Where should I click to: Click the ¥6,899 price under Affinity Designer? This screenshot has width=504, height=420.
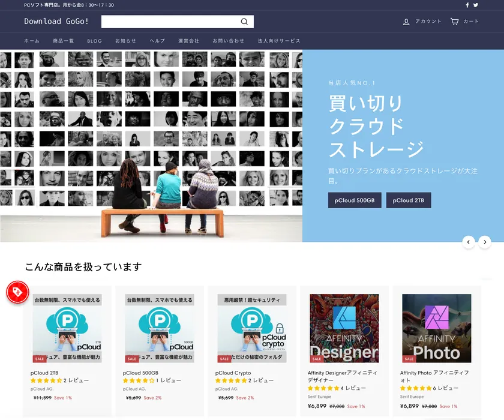point(317,406)
